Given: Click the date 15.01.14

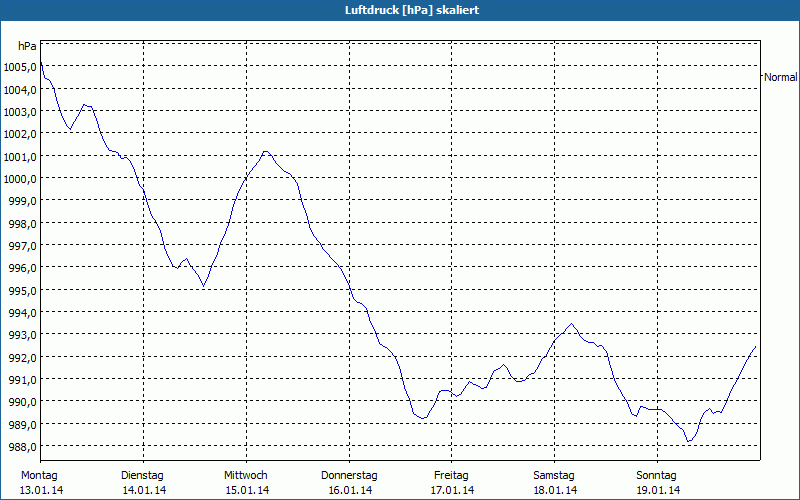Looking at the screenshot, I should [247, 491].
